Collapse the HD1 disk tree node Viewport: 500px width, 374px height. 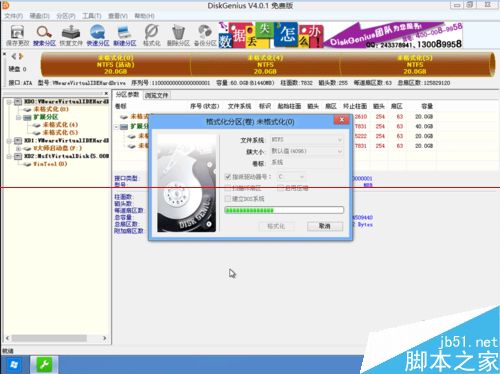pos(9,140)
